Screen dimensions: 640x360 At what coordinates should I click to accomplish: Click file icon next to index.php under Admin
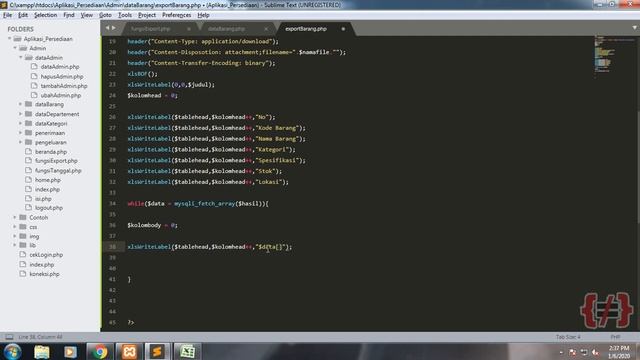28,189
